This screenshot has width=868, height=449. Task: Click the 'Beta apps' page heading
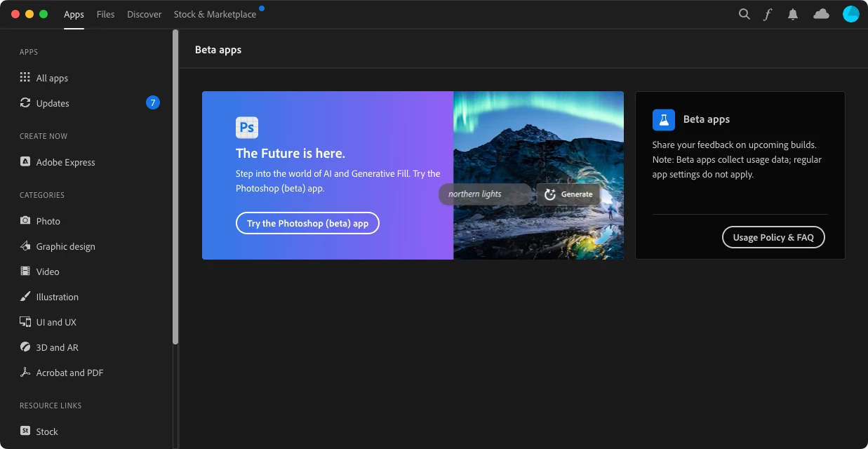tap(218, 50)
